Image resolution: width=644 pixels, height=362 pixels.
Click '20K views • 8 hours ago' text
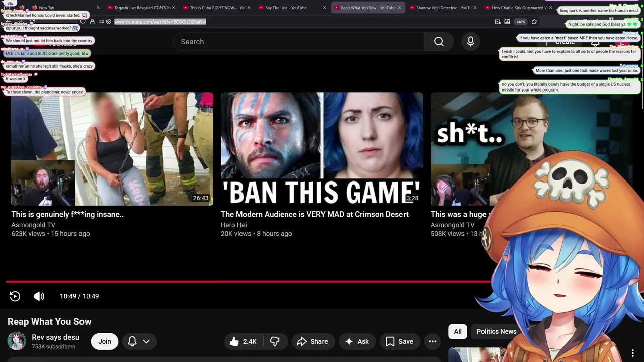256,234
